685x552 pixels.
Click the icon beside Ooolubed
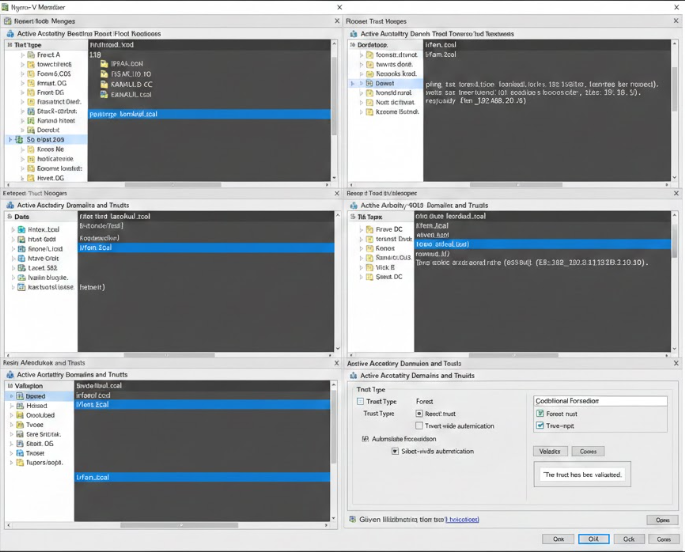[20, 415]
